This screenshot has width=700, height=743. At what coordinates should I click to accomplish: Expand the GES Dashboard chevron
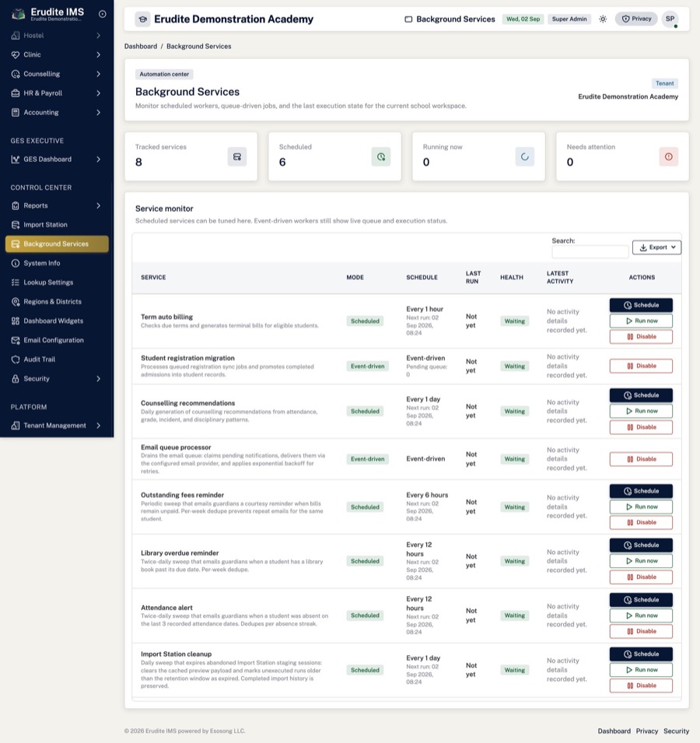(98, 159)
